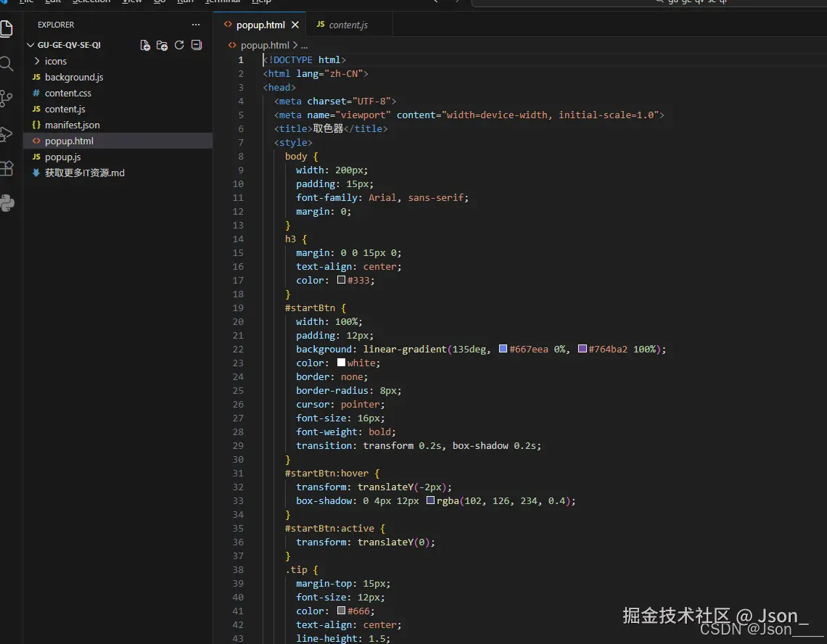Image resolution: width=827 pixels, height=644 pixels.
Task: Open the Source Control view
Action: (7, 99)
